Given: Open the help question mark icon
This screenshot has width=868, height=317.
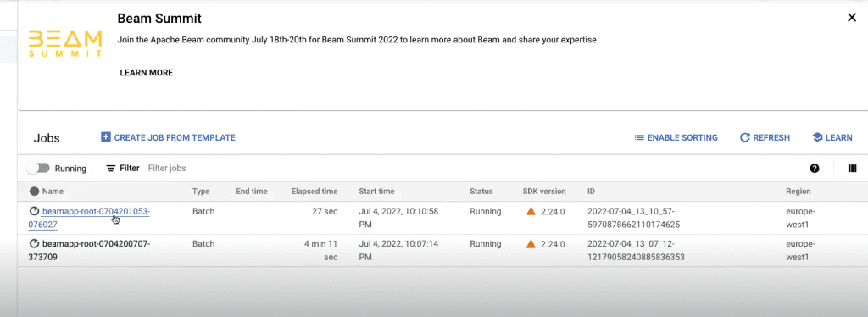Looking at the screenshot, I should tap(815, 168).
